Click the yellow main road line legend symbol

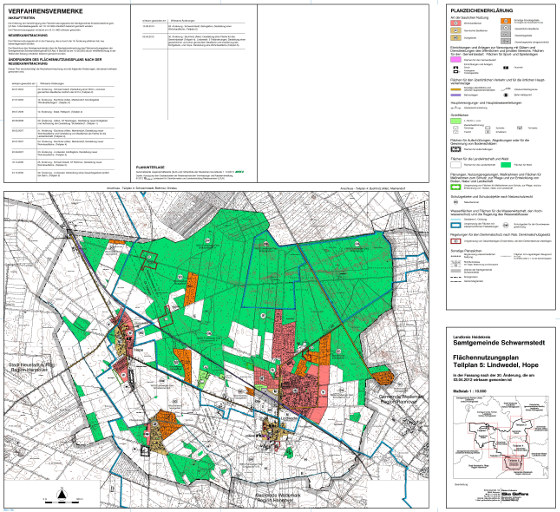pos(456,89)
